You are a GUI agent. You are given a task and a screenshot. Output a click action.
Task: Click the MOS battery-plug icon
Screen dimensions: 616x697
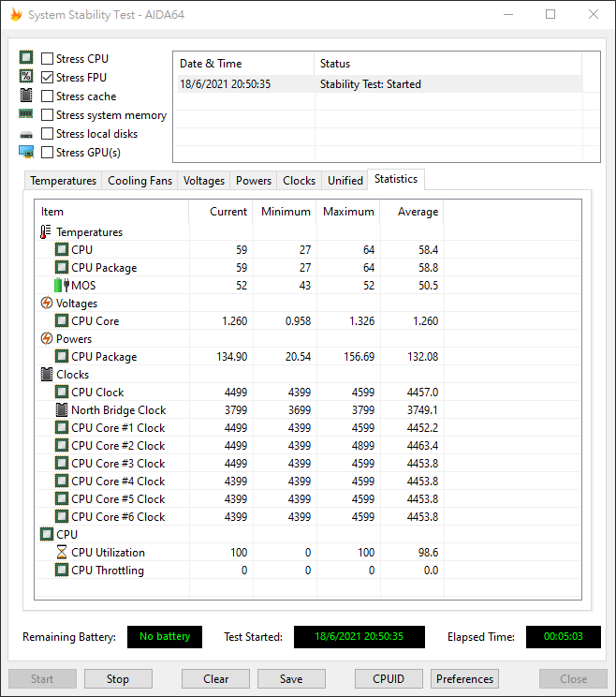click(x=62, y=285)
